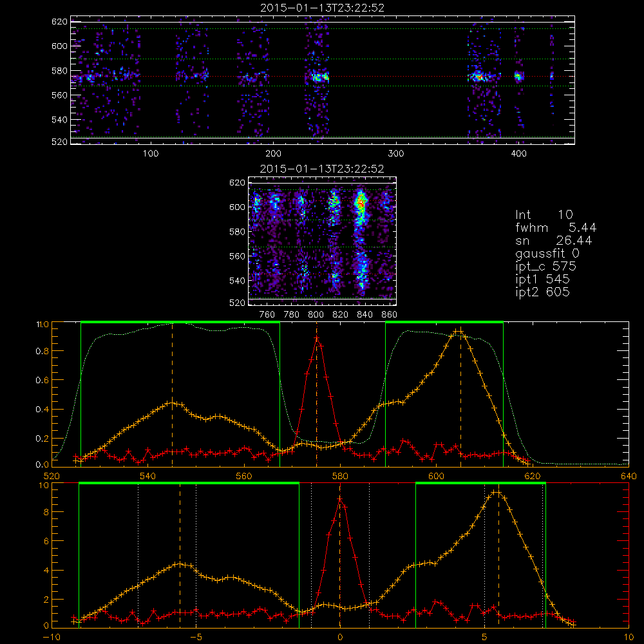Viewport: 644px width, 644px height.
Task: Click x-axis label 200 on the top spectrogram
Action: click(x=273, y=154)
